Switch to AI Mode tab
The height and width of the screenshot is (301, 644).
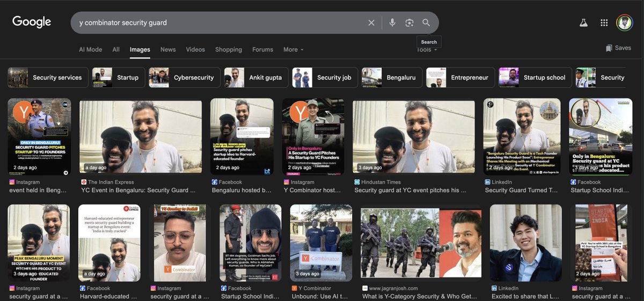click(90, 49)
